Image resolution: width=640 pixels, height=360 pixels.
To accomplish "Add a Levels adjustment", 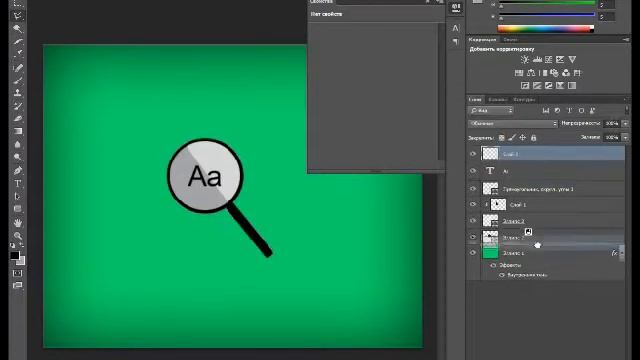I will [x=537, y=60].
